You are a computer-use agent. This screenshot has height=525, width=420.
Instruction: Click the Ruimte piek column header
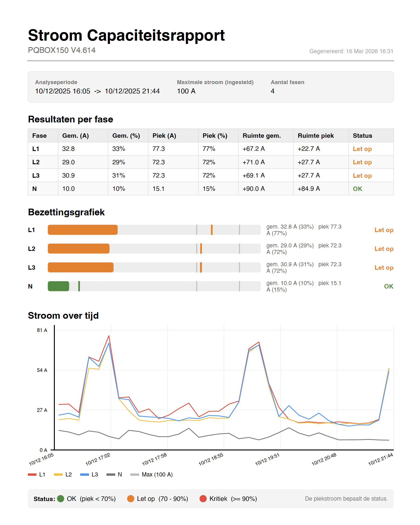tap(315, 136)
